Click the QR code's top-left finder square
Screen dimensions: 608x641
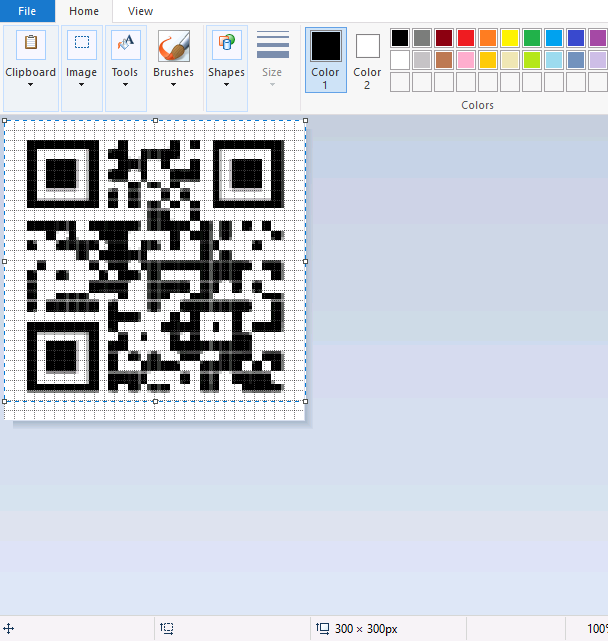click(x=63, y=174)
